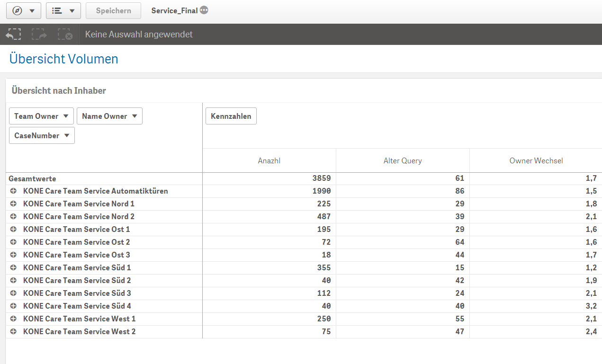Select Nord 2 Anazhl value 487

(x=323, y=217)
